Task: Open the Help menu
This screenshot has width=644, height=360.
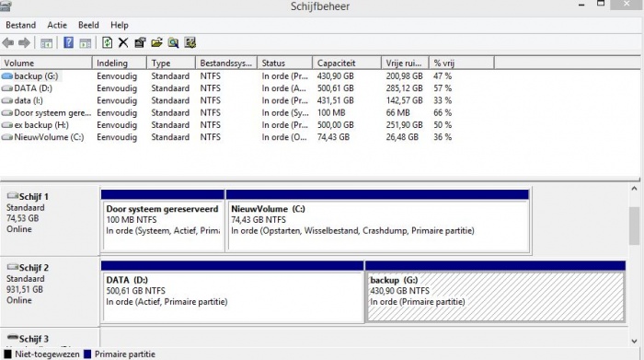Action: pos(120,25)
